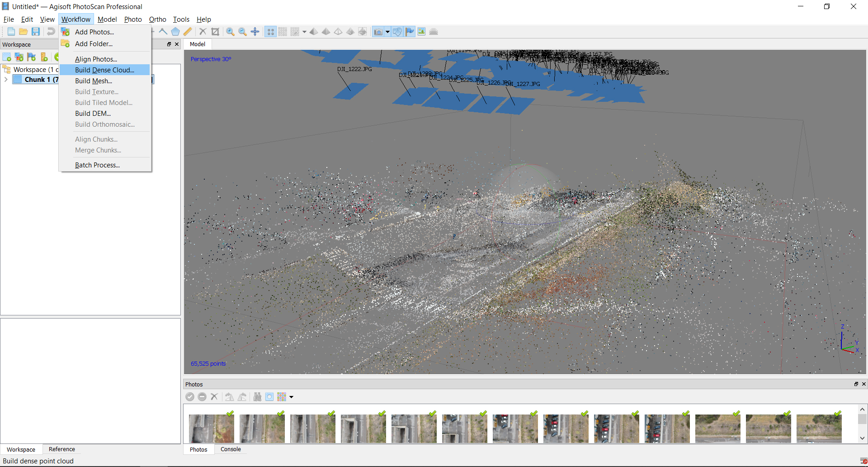
Task: Click the binoculars icon in Photos toolbar
Action: coord(257,397)
